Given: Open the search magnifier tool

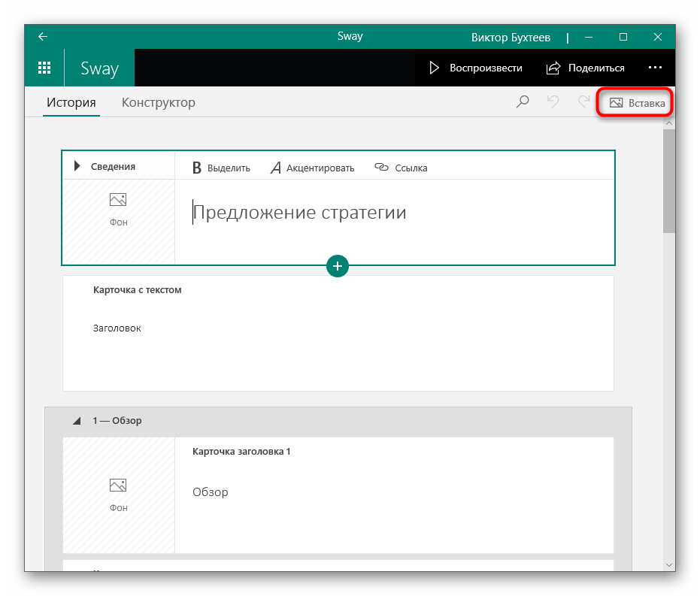Looking at the screenshot, I should click(523, 102).
